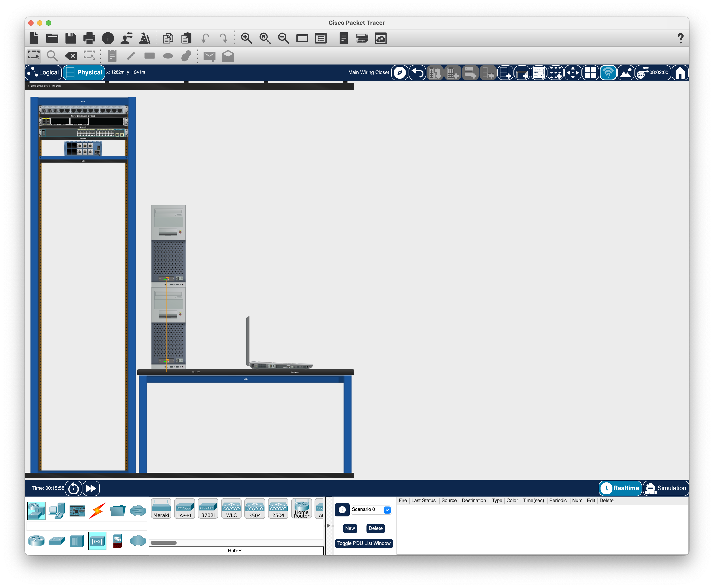714x588 pixels.
Task: Select the Multiuser Connection cloud category
Action: click(x=138, y=510)
